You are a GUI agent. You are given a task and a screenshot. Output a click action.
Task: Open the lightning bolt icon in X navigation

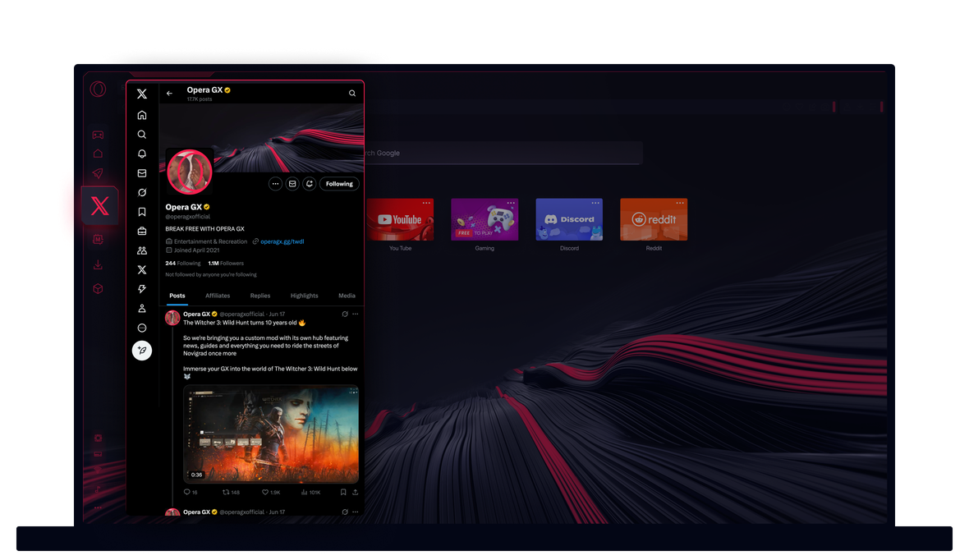pos(141,289)
